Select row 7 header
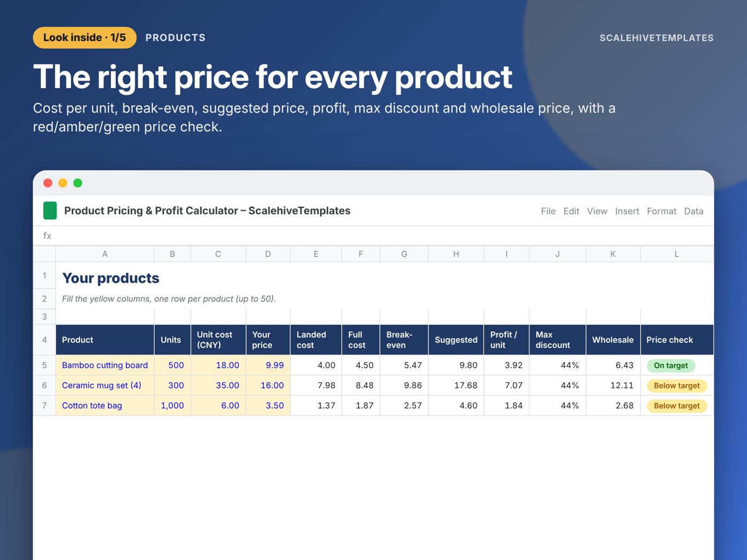Image resolution: width=747 pixels, height=560 pixels. point(44,406)
